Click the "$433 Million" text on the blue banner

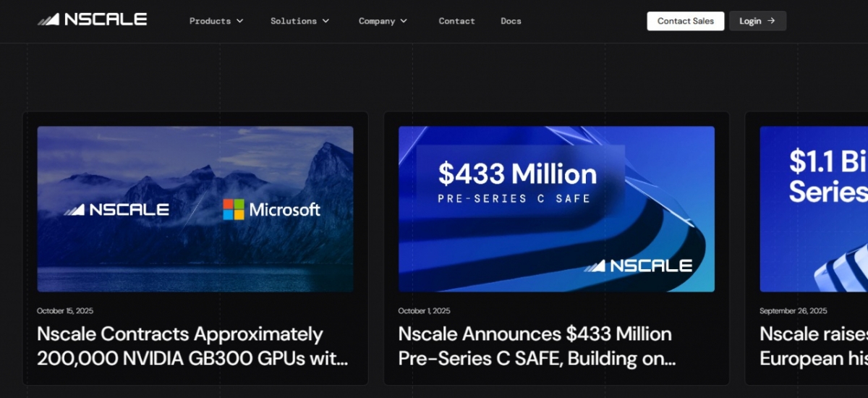[x=517, y=174]
